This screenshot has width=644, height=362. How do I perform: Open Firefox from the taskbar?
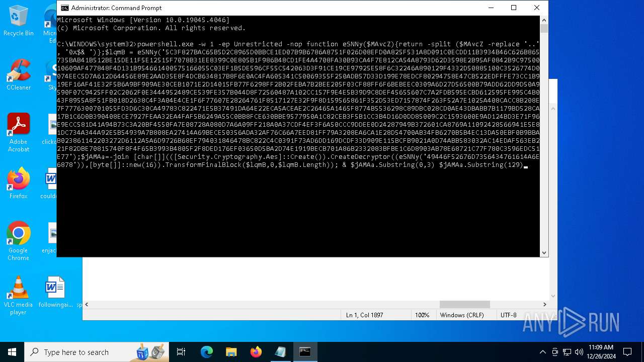[256, 352]
